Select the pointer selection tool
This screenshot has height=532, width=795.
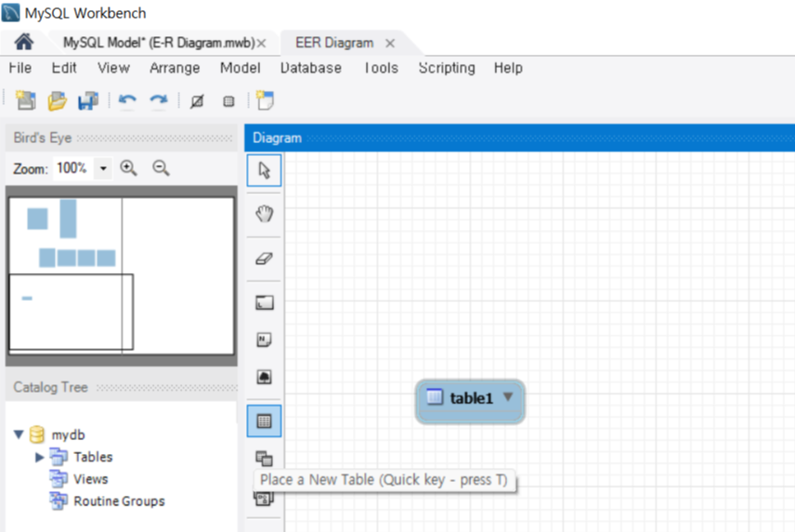pos(264,170)
